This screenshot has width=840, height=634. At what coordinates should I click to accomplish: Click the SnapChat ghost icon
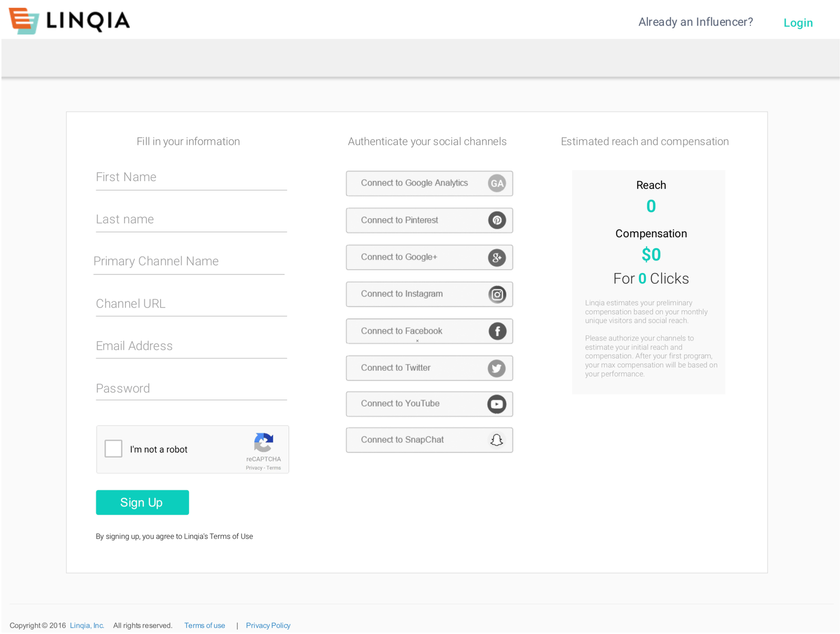[x=497, y=440]
